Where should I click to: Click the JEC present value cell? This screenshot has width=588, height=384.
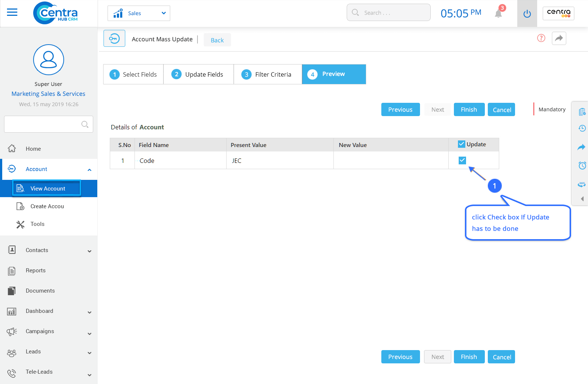[280, 160]
